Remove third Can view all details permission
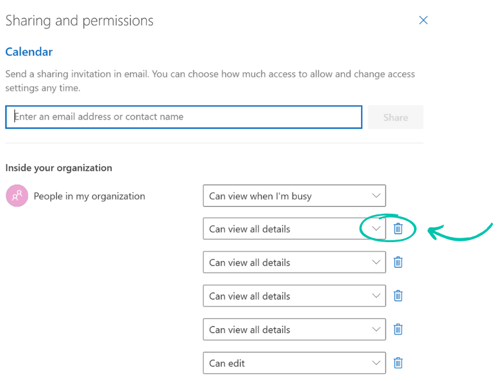 coord(398,296)
